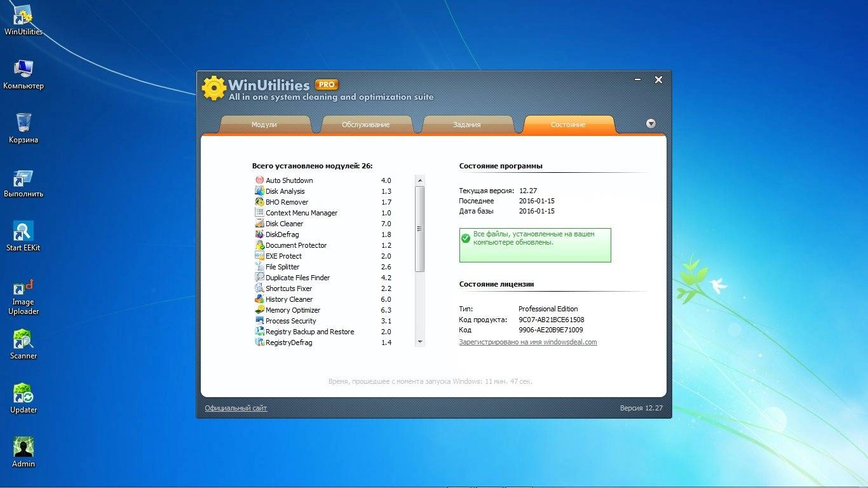Screen dimensions: 868x488
Task: Open the round dropdown arrow menu
Action: pos(651,124)
